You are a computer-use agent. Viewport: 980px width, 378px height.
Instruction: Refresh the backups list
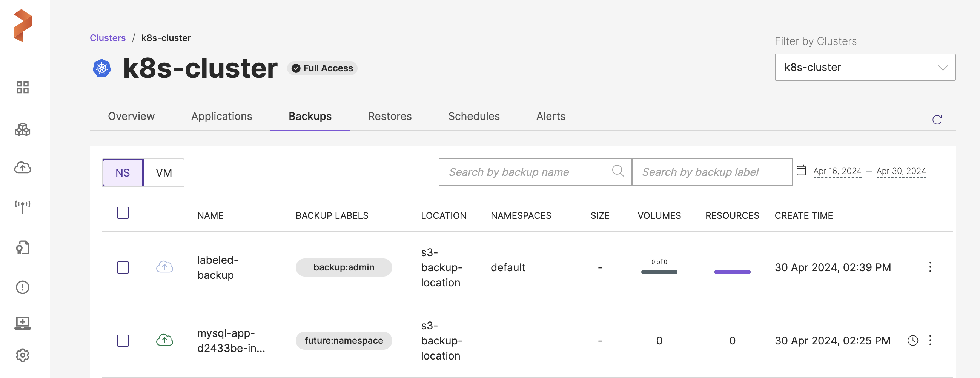[937, 120]
